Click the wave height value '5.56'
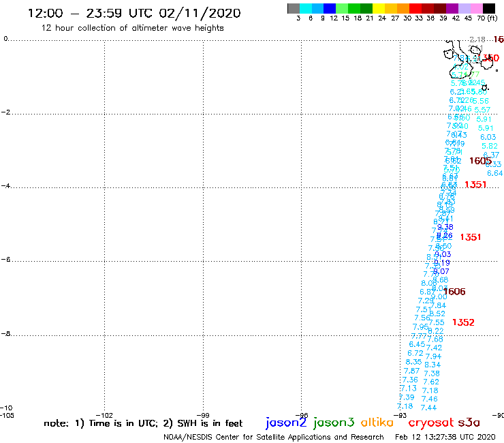 click(x=481, y=101)
